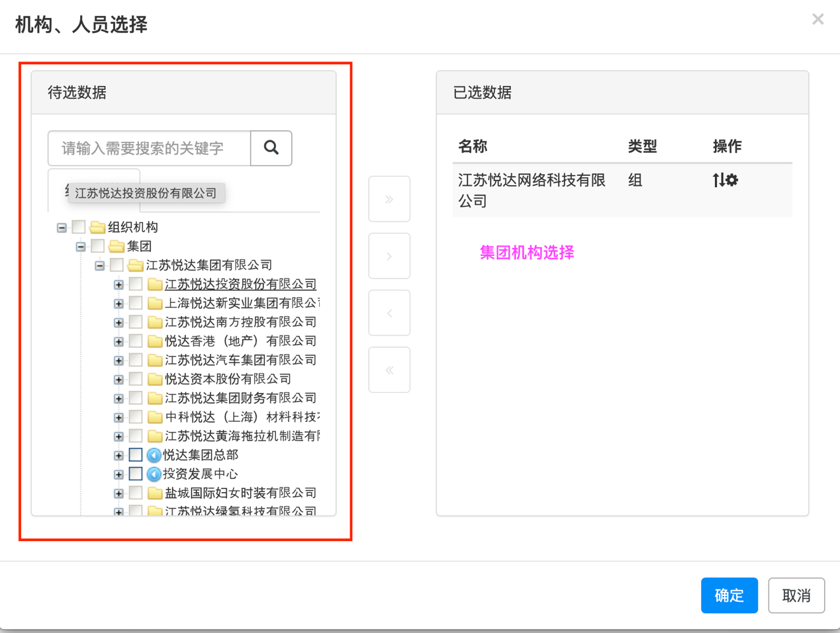Click the double left arrow to remove all items

pos(389,369)
